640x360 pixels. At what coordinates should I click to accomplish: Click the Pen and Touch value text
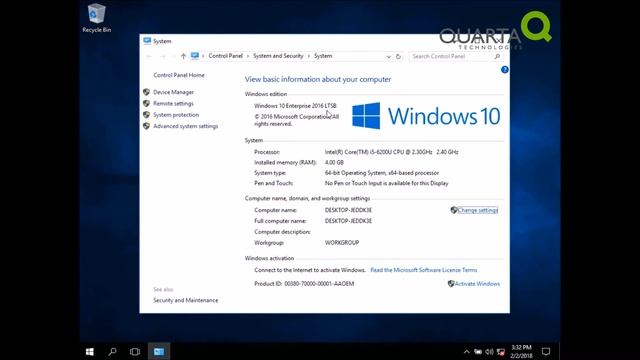(386, 183)
